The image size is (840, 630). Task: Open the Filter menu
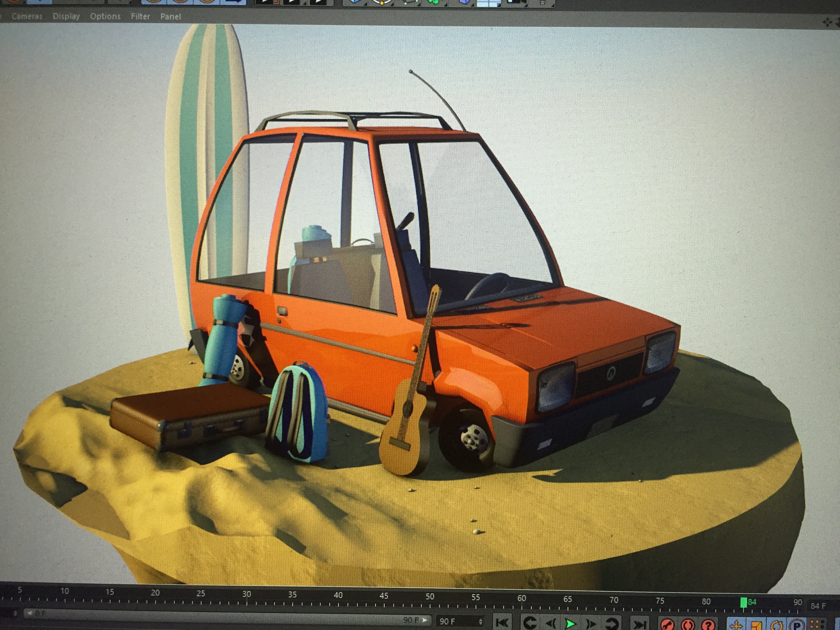(x=141, y=16)
